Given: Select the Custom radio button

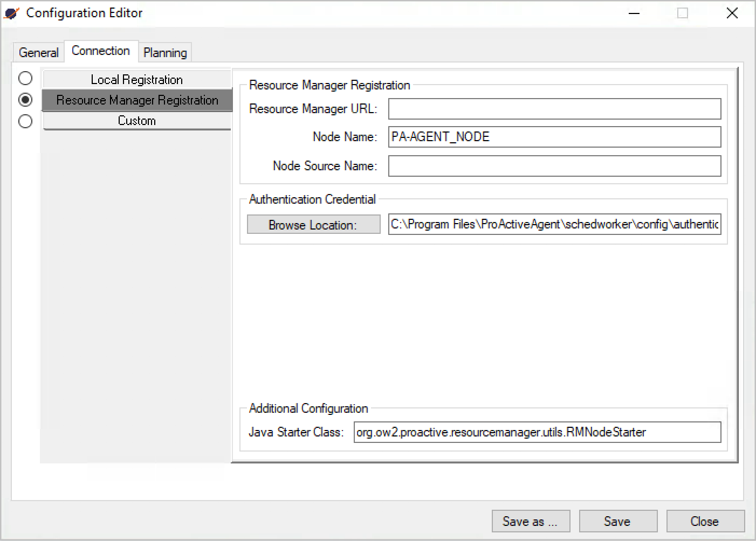Looking at the screenshot, I should coord(25,121).
